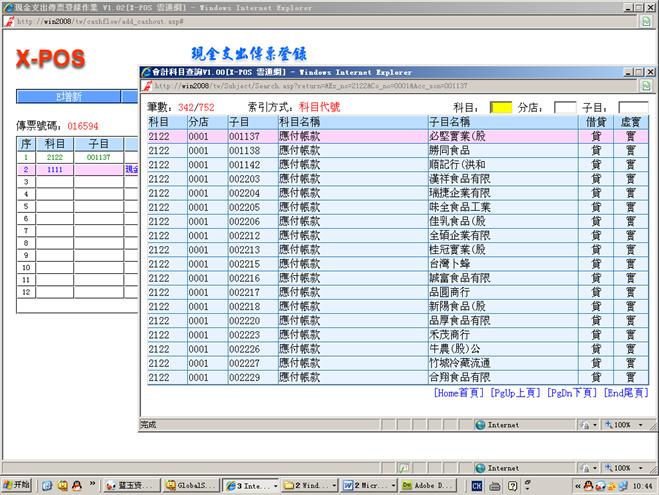The image size is (659, 495).
Task: Click the 分店 search input field
Action: point(565,107)
